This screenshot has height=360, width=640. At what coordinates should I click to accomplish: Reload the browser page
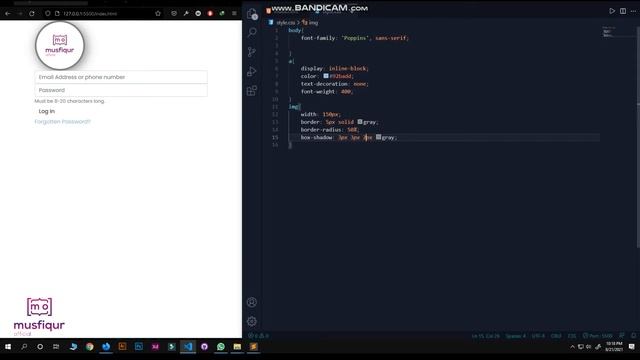coord(32,13)
